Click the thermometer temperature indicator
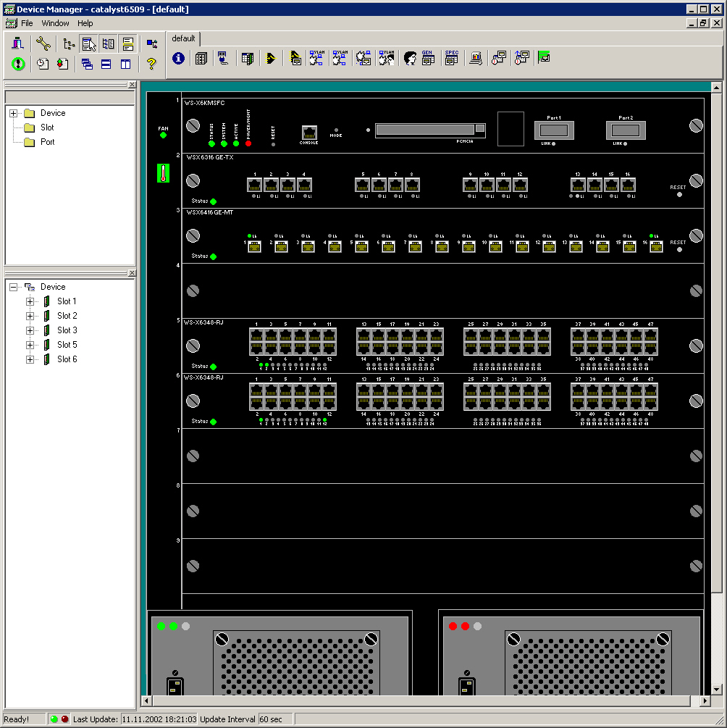This screenshot has height=728, width=727. [x=163, y=173]
